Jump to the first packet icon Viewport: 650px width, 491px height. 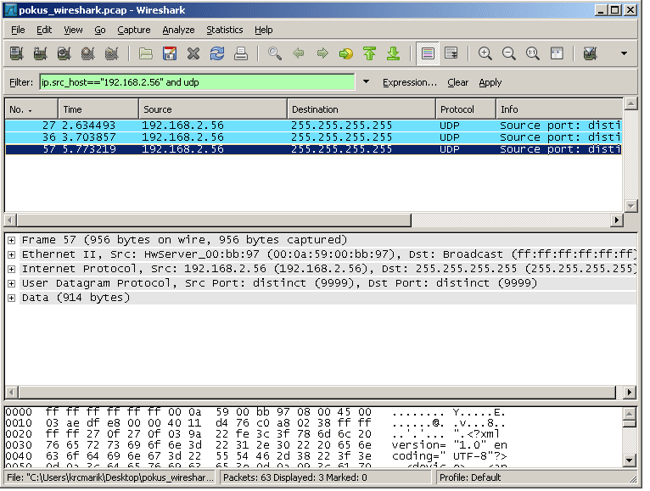click(x=369, y=53)
